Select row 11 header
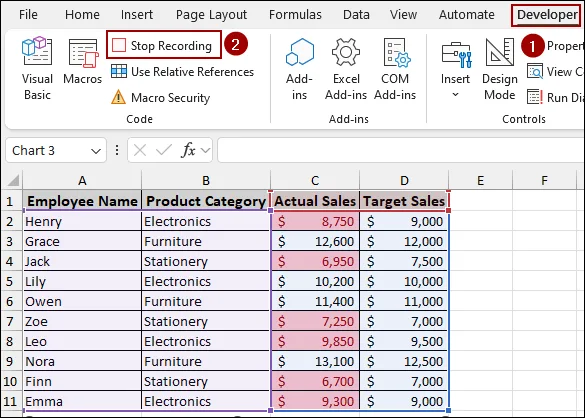The image size is (585, 418). pyautogui.click(x=11, y=402)
